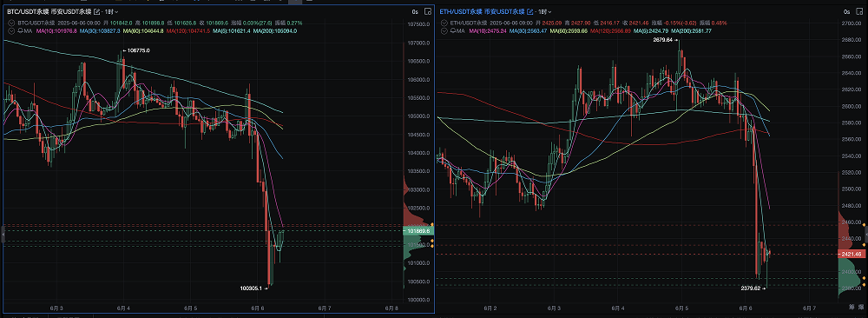Click the bell icon beside ETH MA indicator
This screenshot has width=868, height=318.
click(453, 31)
